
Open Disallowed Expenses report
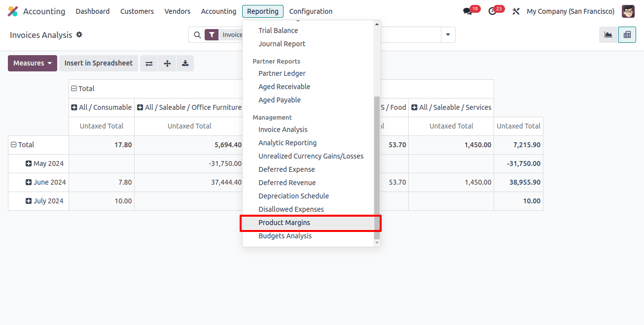(308, 209)
